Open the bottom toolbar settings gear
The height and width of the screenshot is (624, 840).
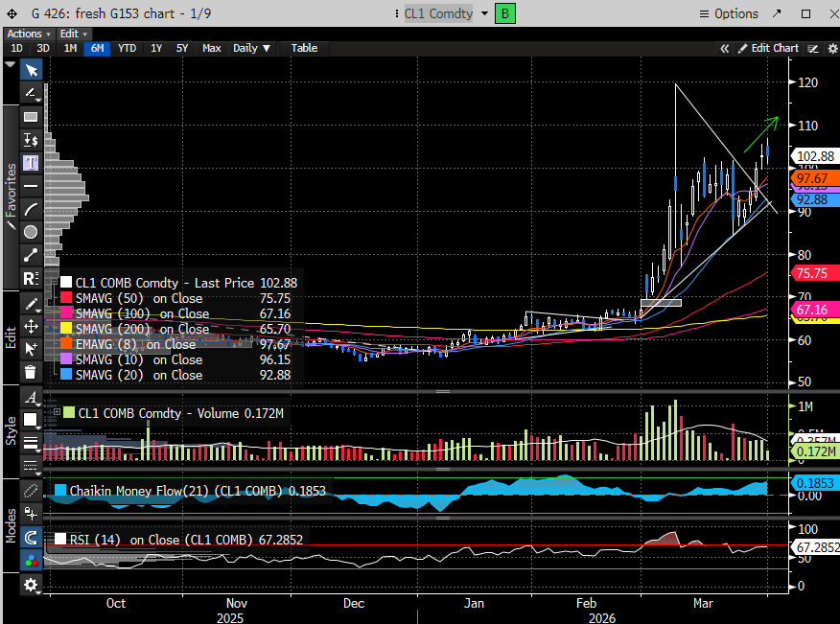(x=31, y=585)
